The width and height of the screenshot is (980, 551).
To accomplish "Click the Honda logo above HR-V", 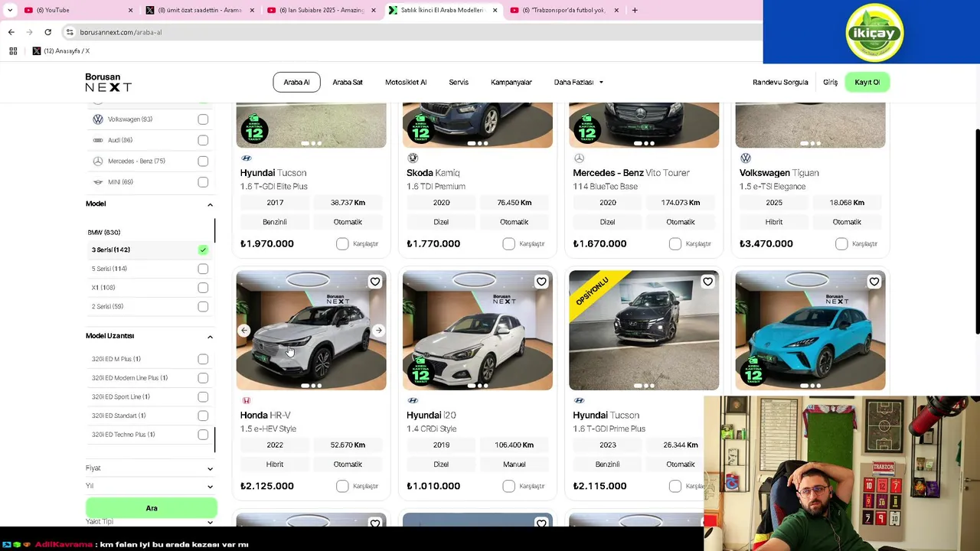I will (x=247, y=401).
